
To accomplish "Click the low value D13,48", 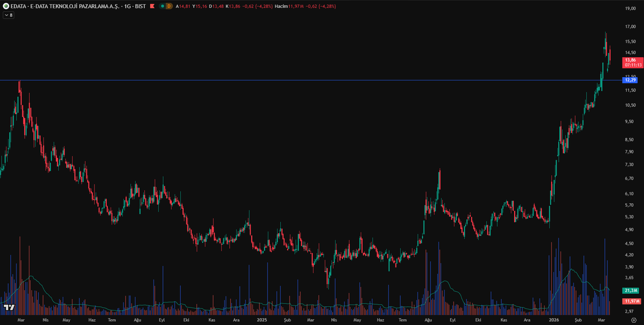I will tap(217, 6).
